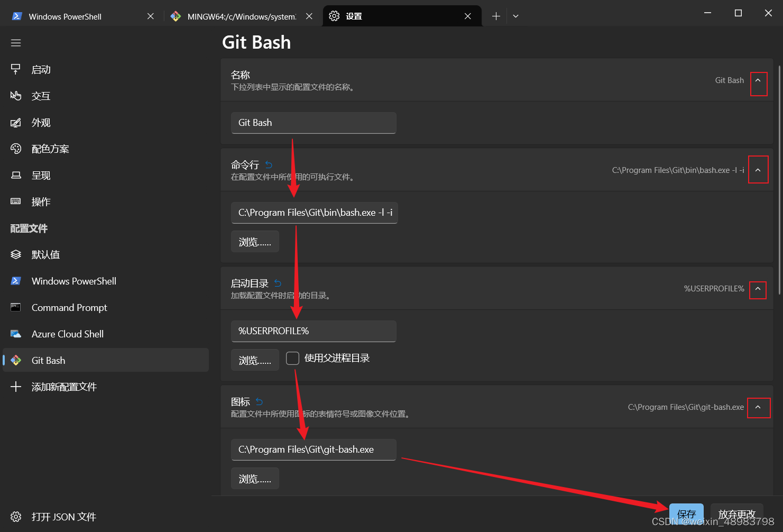Select the 默认值 defaults profile
783x532 pixels.
coord(106,254)
